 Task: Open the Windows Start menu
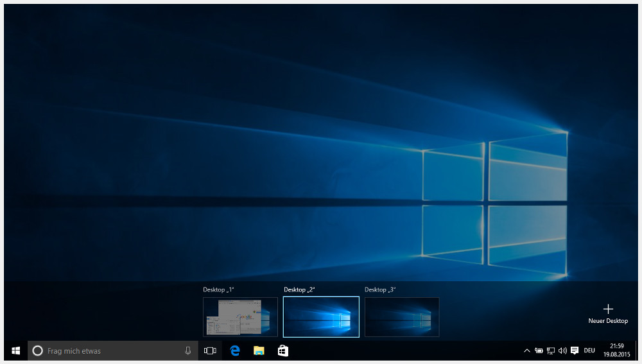(16, 351)
